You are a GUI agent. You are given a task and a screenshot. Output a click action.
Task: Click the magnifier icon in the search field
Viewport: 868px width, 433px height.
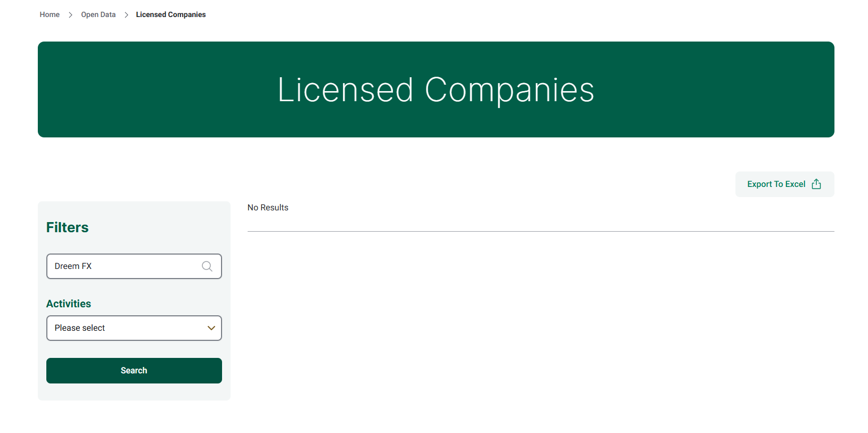pos(207,266)
